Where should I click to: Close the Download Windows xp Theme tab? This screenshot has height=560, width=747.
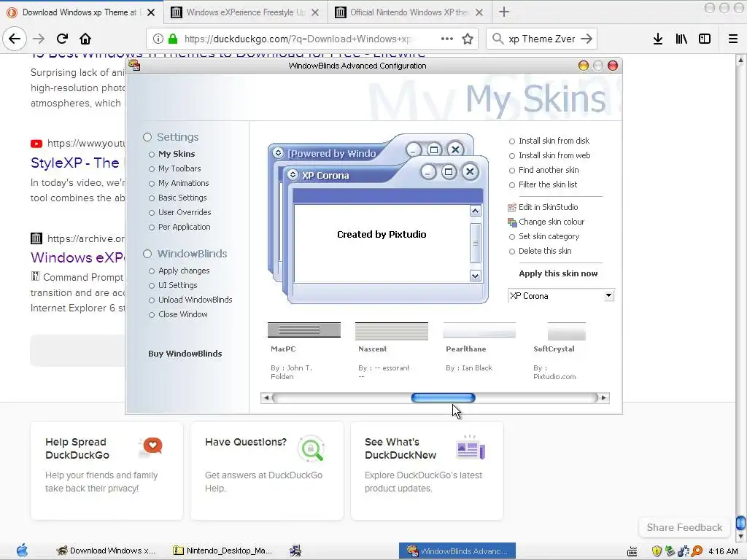click(x=151, y=12)
